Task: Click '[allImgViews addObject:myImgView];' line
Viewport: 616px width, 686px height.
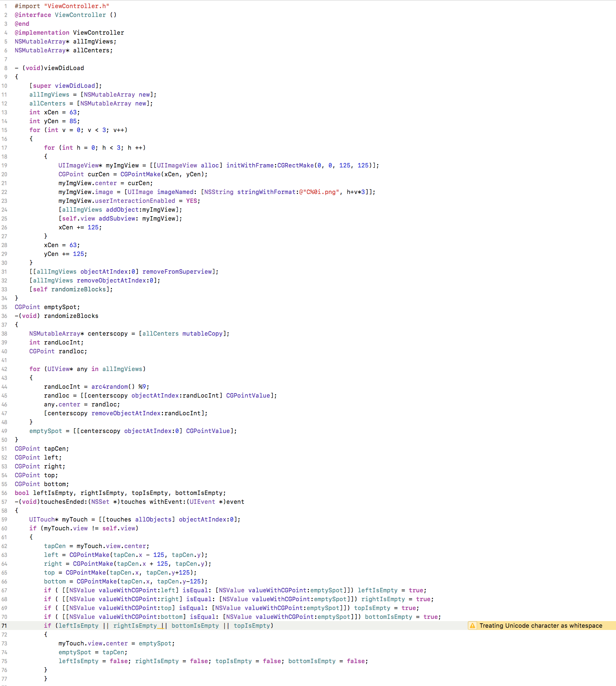Action: tap(120, 209)
